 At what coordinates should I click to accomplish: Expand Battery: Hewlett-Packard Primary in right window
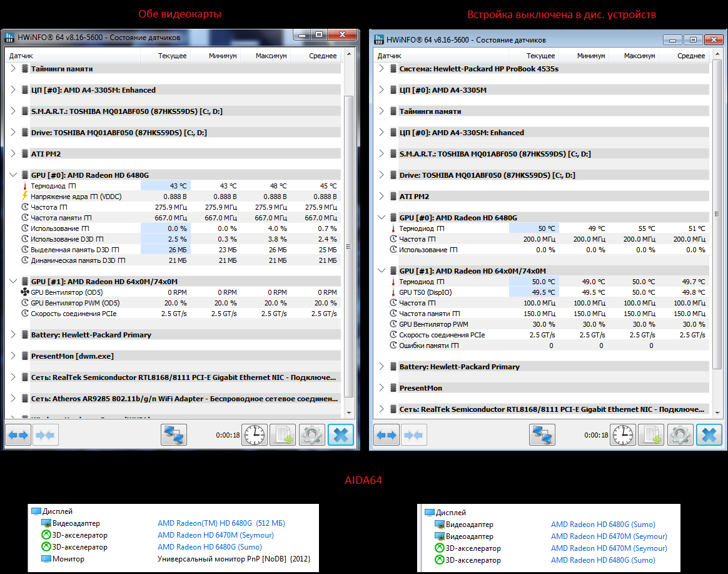pyautogui.click(x=382, y=367)
